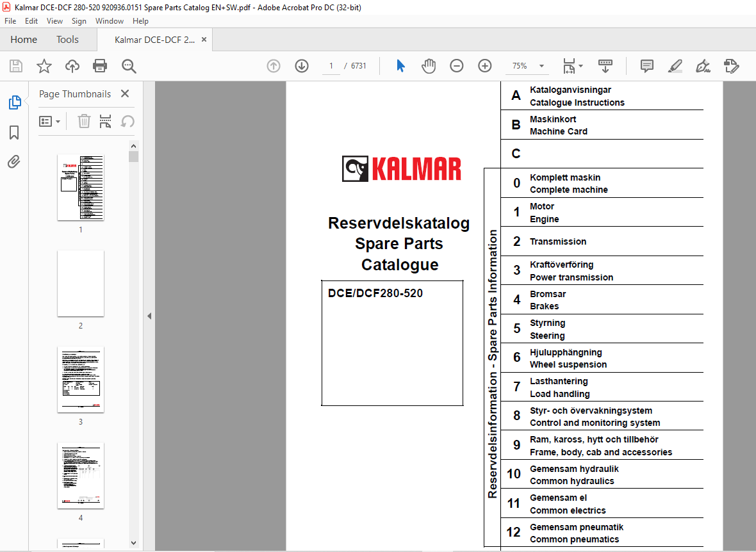
Task: Click 'Complete machine' section 0 text
Action: tap(568, 190)
